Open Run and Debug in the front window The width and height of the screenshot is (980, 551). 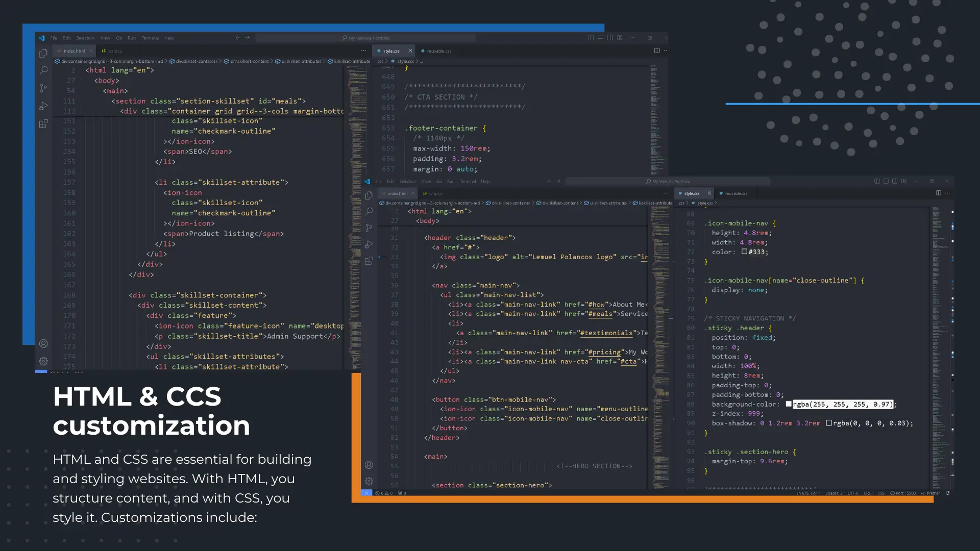tap(369, 244)
